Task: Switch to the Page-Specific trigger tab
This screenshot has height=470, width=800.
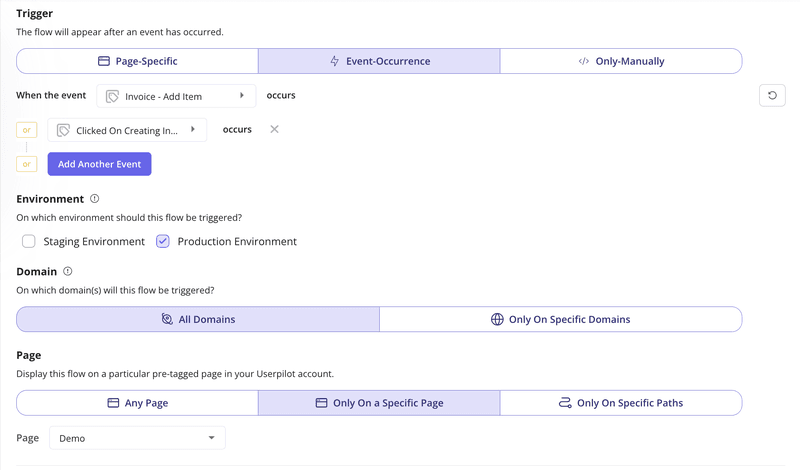Action: [x=137, y=61]
